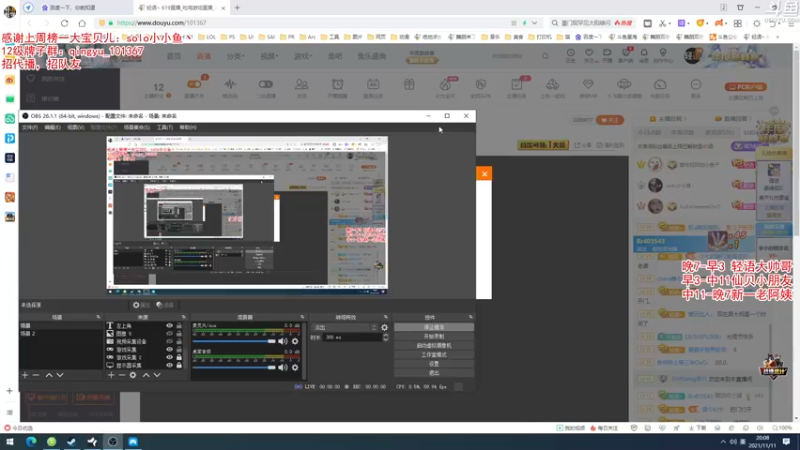This screenshot has width=800, height=450.
Task: Open the transition type dropdown 淡出
Action: (x=345, y=328)
